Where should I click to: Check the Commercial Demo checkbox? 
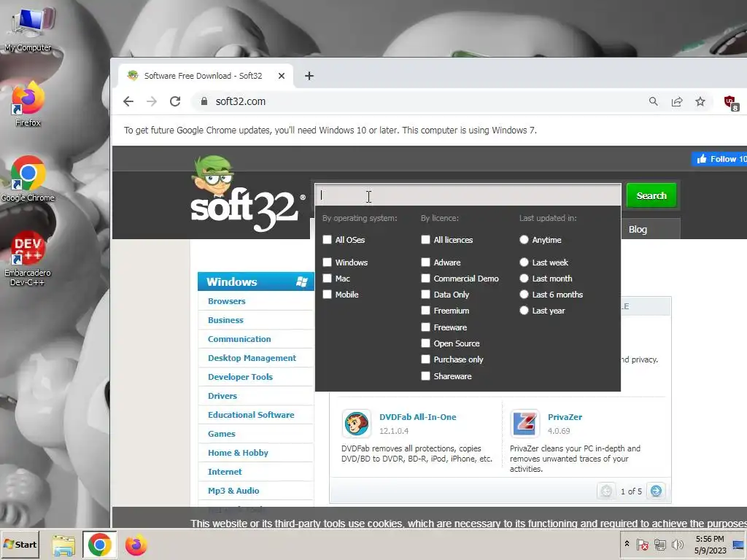425,278
